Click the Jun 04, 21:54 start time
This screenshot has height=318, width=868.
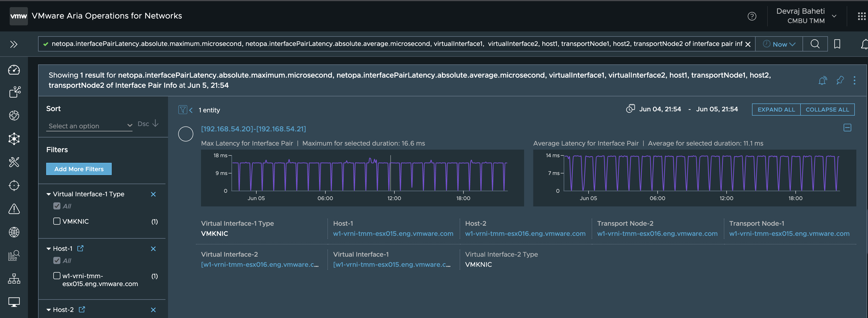pos(660,109)
